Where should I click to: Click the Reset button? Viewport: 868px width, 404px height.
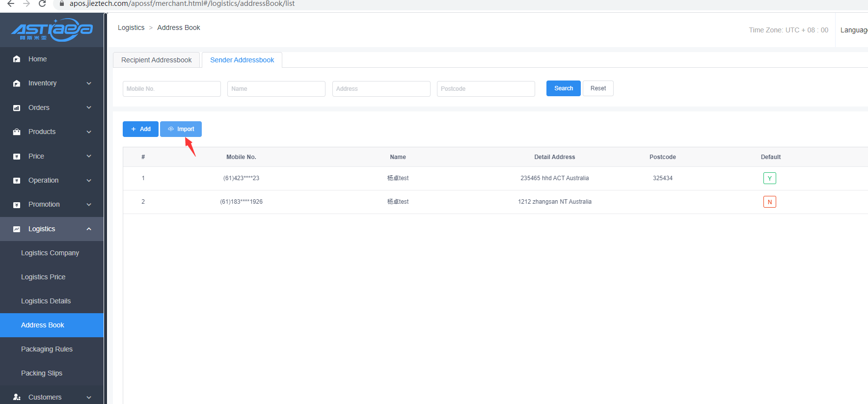pyautogui.click(x=598, y=88)
